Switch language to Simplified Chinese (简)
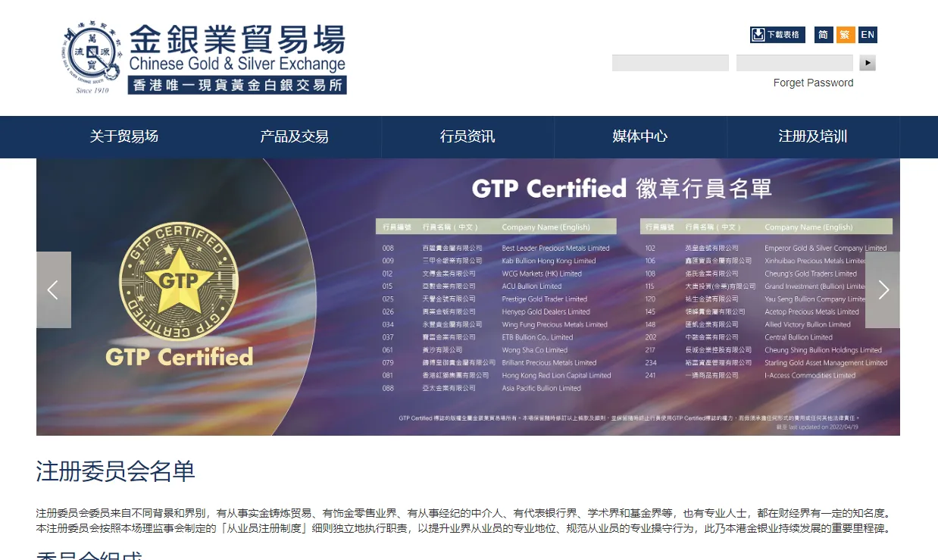Screen dimensions: 938x560 pyautogui.click(x=824, y=35)
